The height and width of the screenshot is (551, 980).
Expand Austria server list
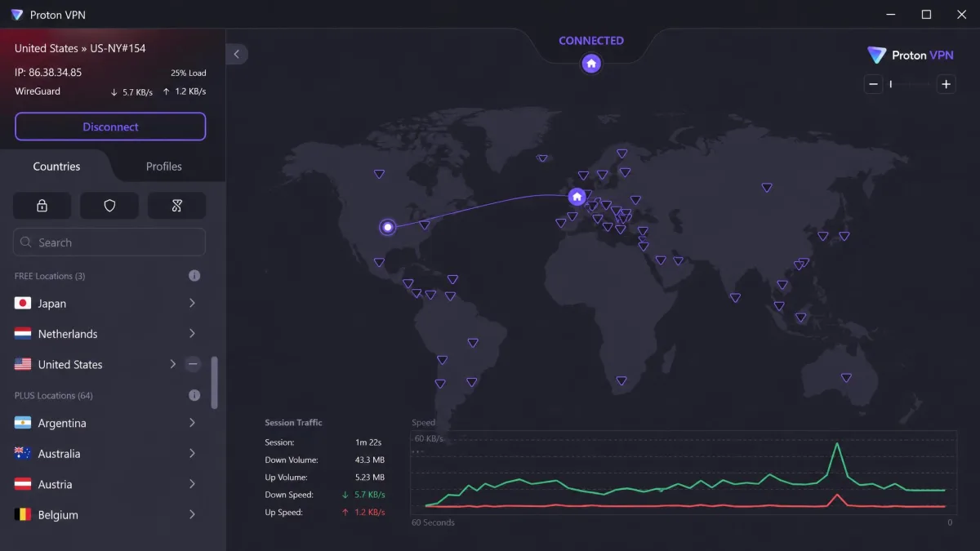pos(192,484)
